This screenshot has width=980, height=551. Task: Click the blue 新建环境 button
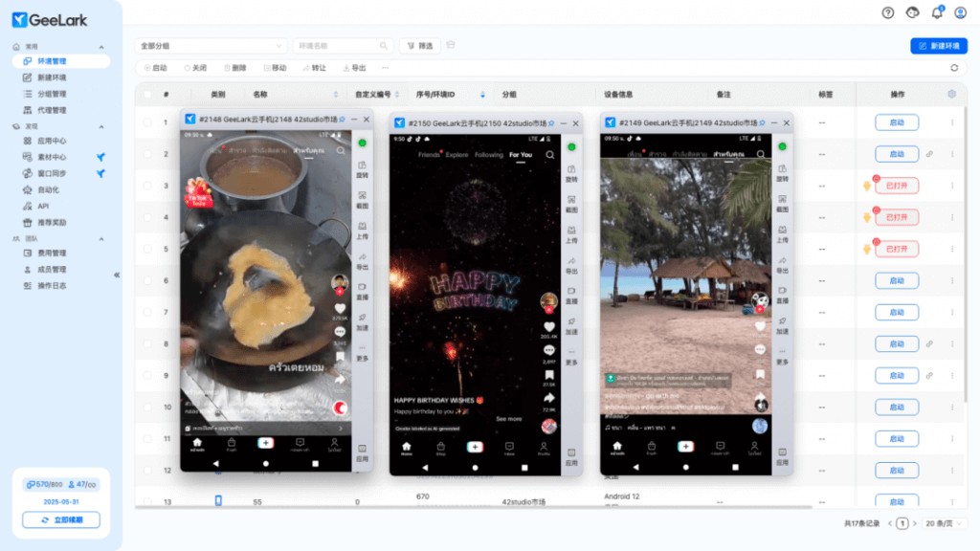[x=938, y=45]
